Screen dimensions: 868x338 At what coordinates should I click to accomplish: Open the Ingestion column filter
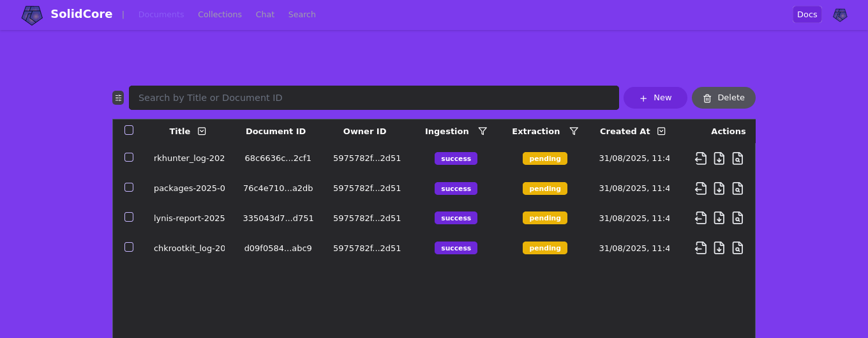click(x=483, y=131)
